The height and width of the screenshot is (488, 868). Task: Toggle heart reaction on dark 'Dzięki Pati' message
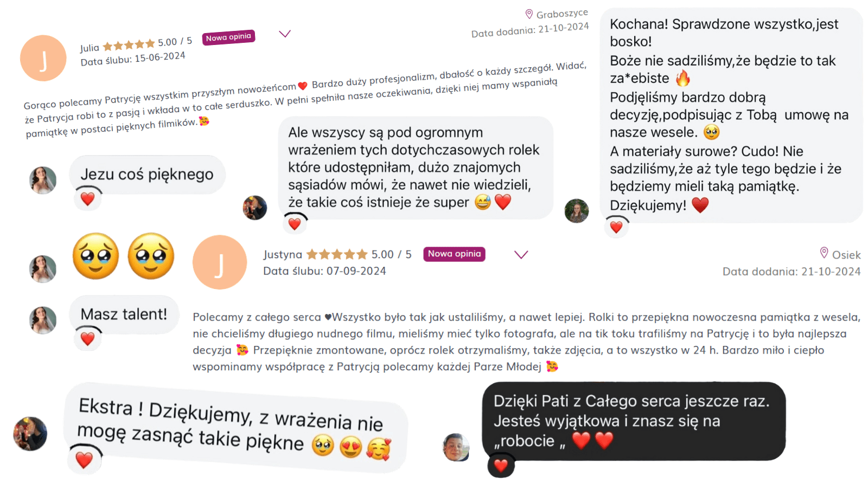point(501,465)
